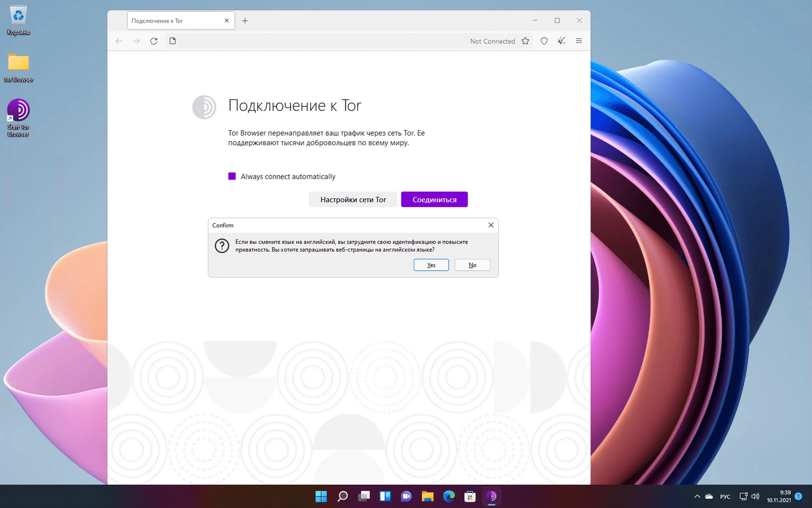Select the Tor Browser folder on desktop
Image resolution: width=812 pixels, height=508 pixels.
(x=18, y=67)
